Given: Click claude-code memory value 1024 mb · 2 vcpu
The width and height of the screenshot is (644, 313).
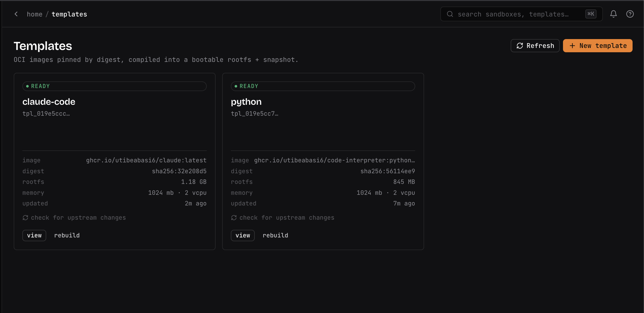Looking at the screenshot, I should point(177,193).
